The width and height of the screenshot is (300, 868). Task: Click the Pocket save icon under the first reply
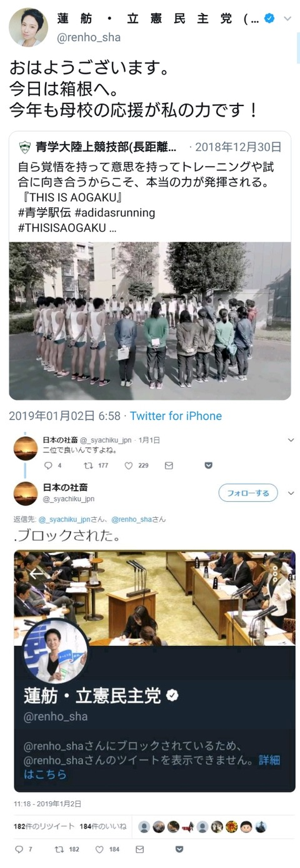coord(209,466)
